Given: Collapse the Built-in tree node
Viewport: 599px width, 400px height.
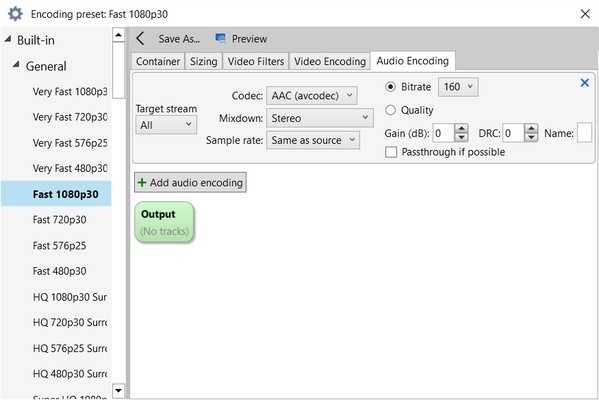Looking at the screenshot, I should [8, 39].
